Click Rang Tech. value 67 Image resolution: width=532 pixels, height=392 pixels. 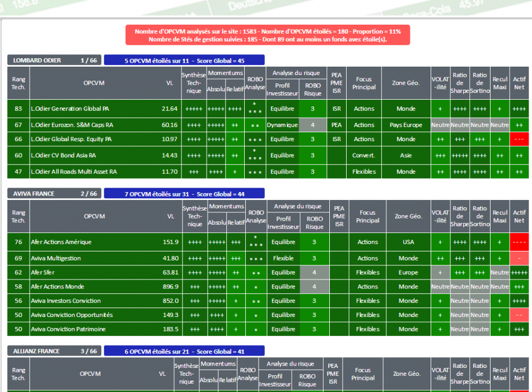pyautogui.click(x=18, y=125)
